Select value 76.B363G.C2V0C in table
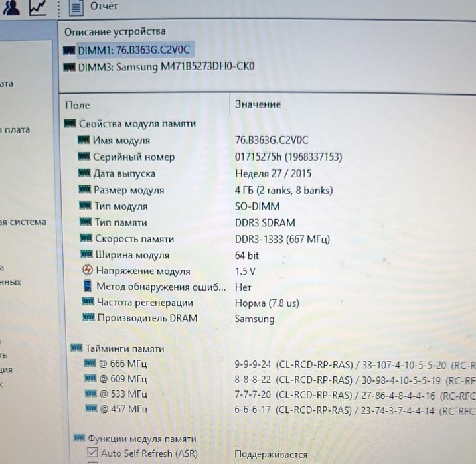The width and height of the screenshot is (476, 464). pos(272,140)
